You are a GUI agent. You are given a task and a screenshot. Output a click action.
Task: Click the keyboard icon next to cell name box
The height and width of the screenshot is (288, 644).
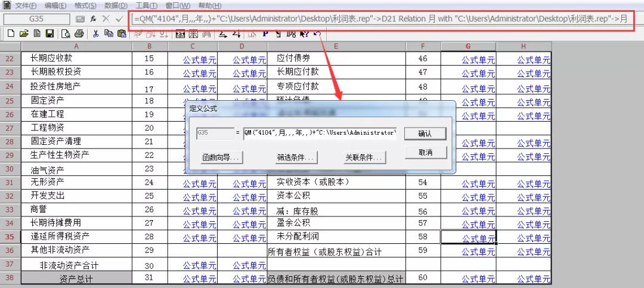coord(80,19)
